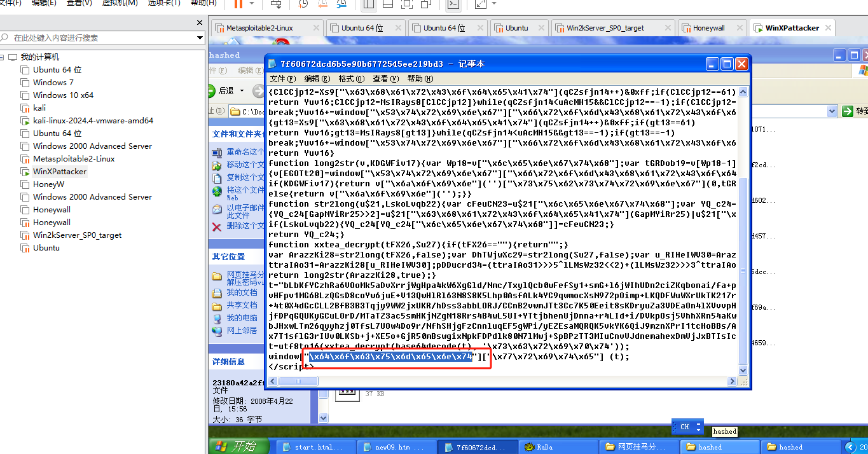The width and height of the screenshot is (868, 454).
Task: Click the stretch guest display icon
Action: 481,4
